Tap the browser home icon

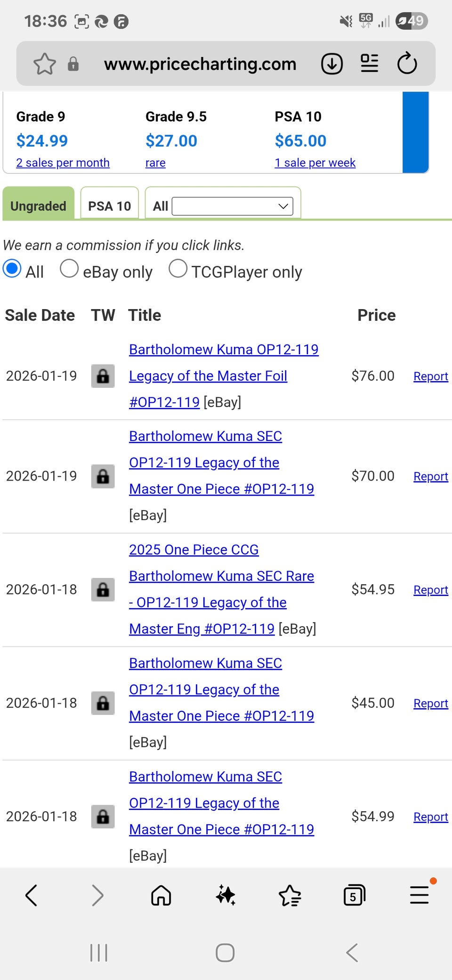coord(161,895)
